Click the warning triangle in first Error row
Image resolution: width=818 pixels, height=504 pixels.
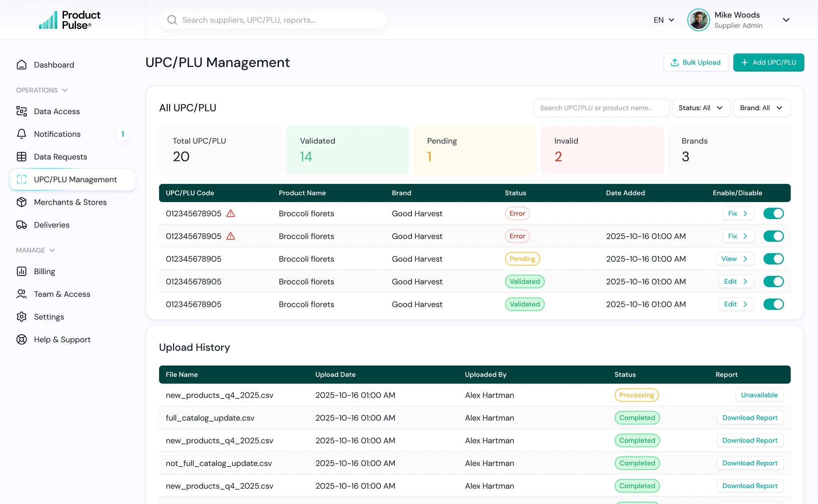point(230,213)
